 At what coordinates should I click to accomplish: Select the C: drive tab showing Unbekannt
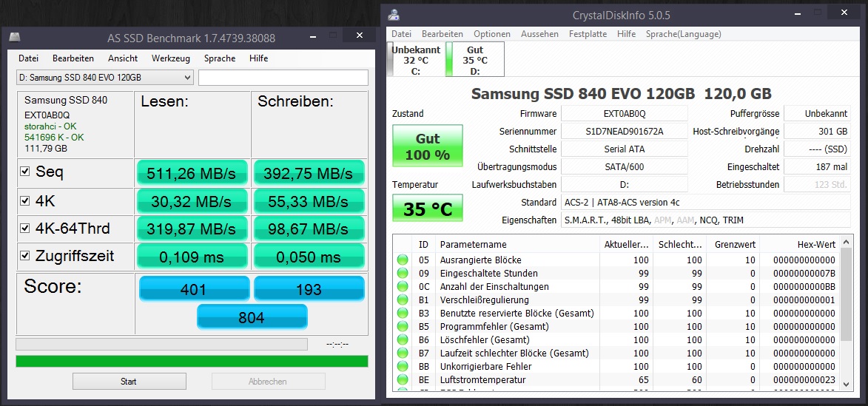coord(416,60)
